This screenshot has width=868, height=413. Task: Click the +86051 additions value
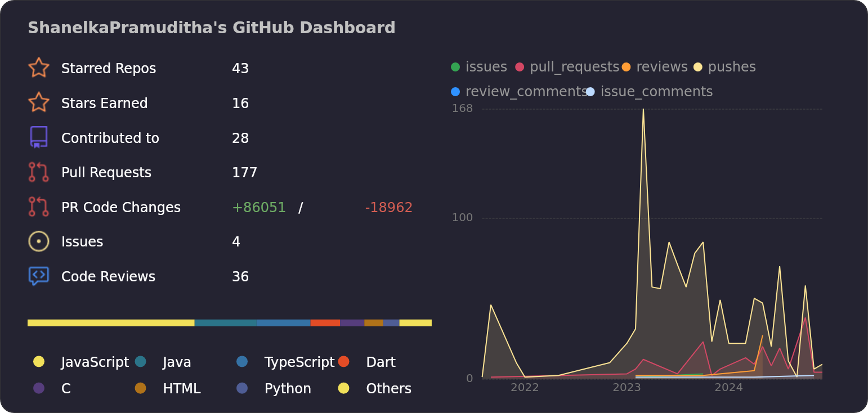pos(259,208)
